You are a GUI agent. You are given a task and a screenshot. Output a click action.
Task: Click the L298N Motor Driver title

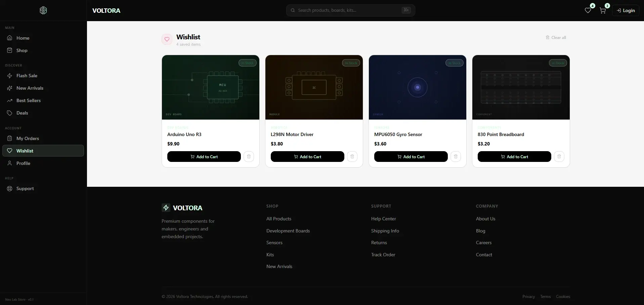[292, 134]
